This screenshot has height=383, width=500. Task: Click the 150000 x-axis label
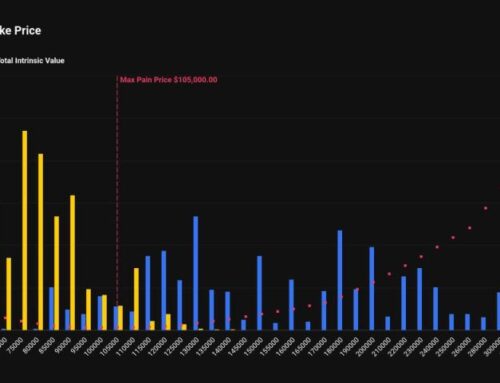[254, 347]
